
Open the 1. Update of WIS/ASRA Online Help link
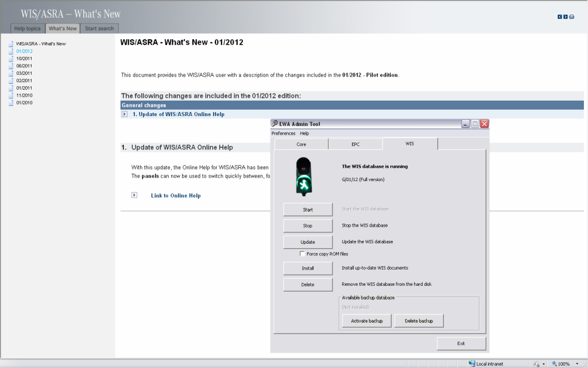pos(178,114)
